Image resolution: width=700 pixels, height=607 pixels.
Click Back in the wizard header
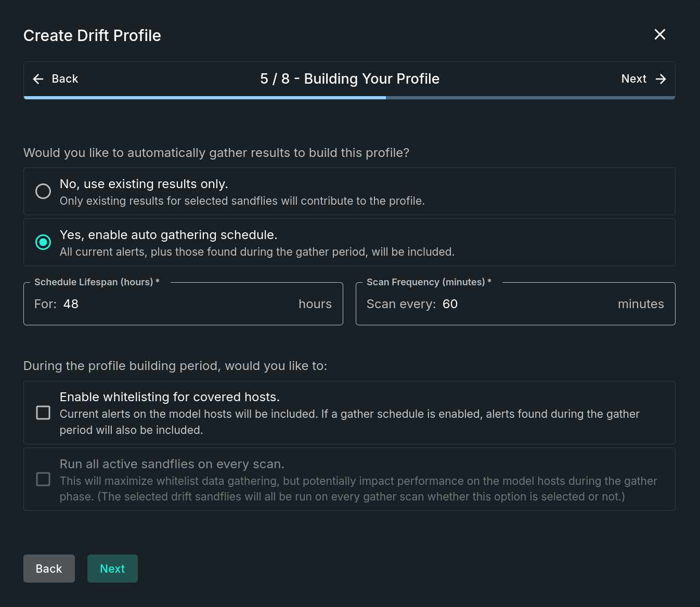(64, 79)
